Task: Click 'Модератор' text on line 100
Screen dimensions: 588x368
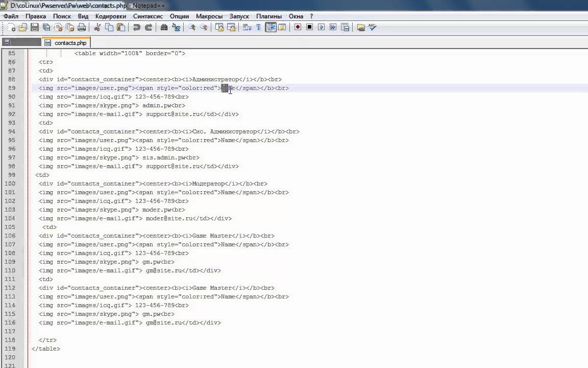Action: pyautogui.click(x=208, y=183)
